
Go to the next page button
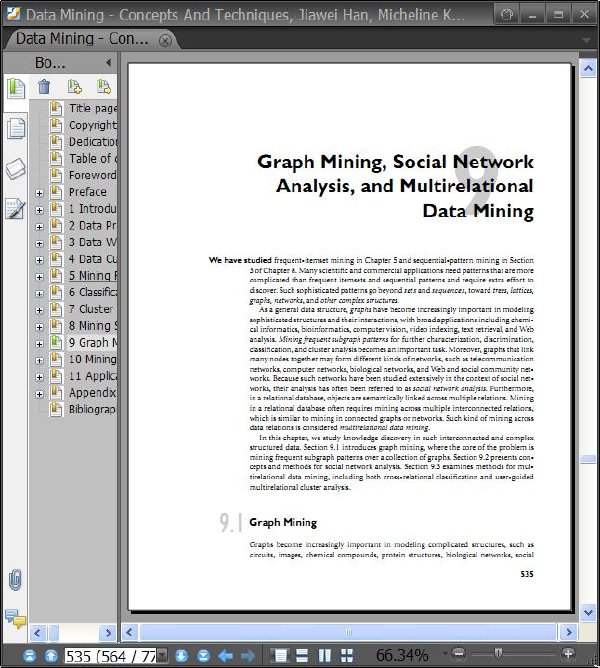click(181, 655)
